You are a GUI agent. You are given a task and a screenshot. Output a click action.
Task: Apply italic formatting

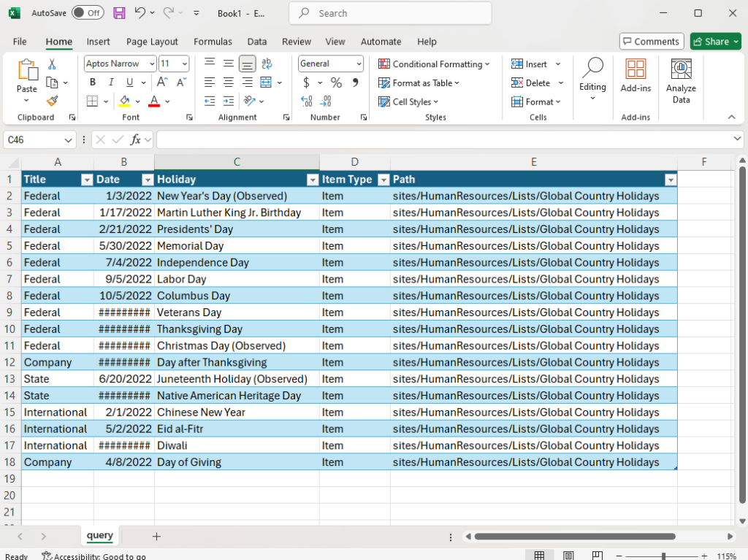pyautogui.click(x=111, y=82)
